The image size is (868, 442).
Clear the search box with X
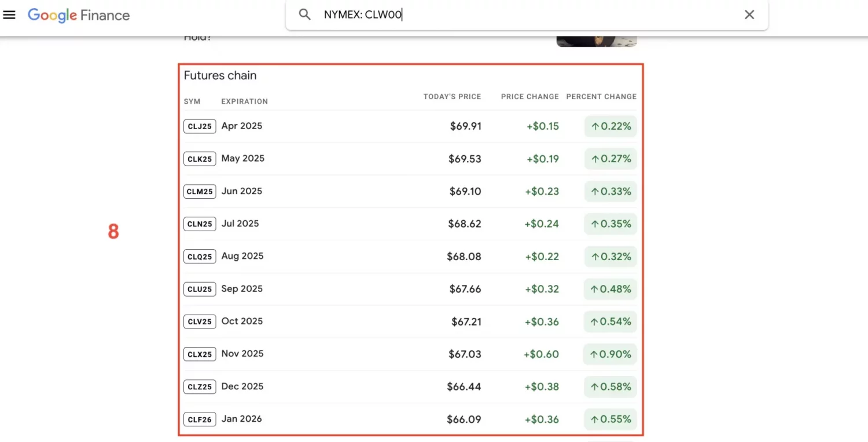point(749,15)
